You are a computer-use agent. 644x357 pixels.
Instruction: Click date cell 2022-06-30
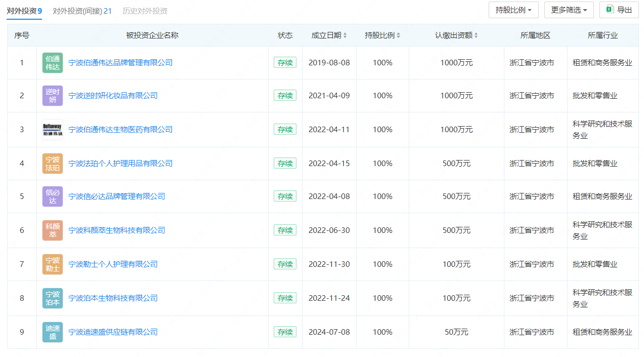pyautogui.click(x=329, y=230)
